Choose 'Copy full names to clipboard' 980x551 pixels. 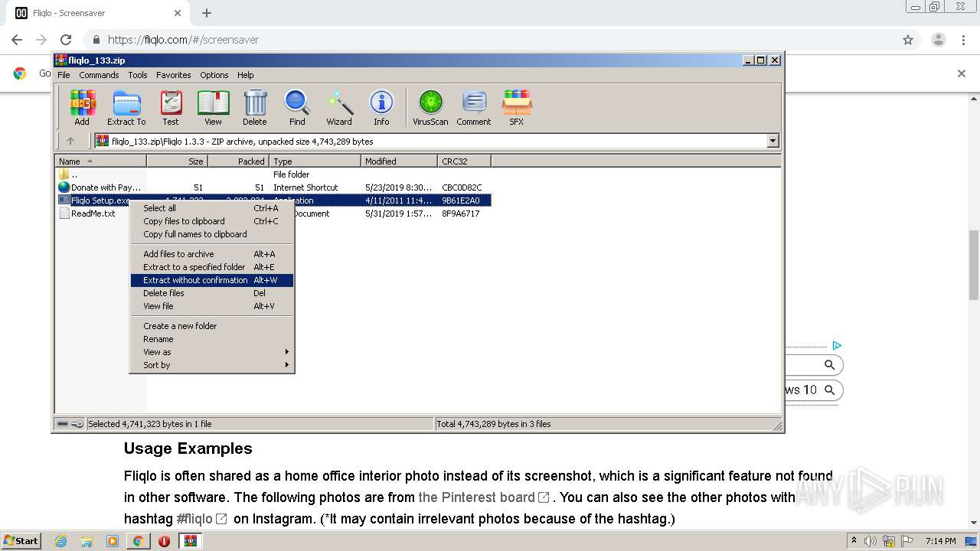point(212,234)
